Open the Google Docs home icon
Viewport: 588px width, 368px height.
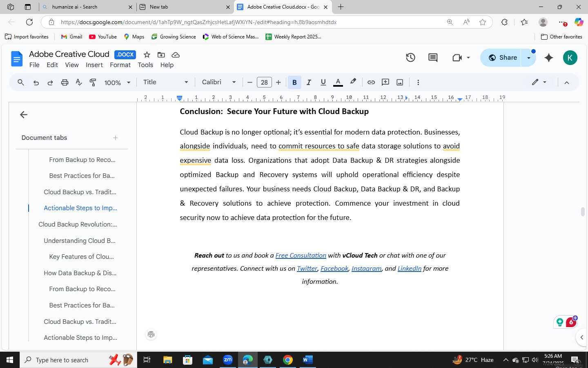coord(17,59)
